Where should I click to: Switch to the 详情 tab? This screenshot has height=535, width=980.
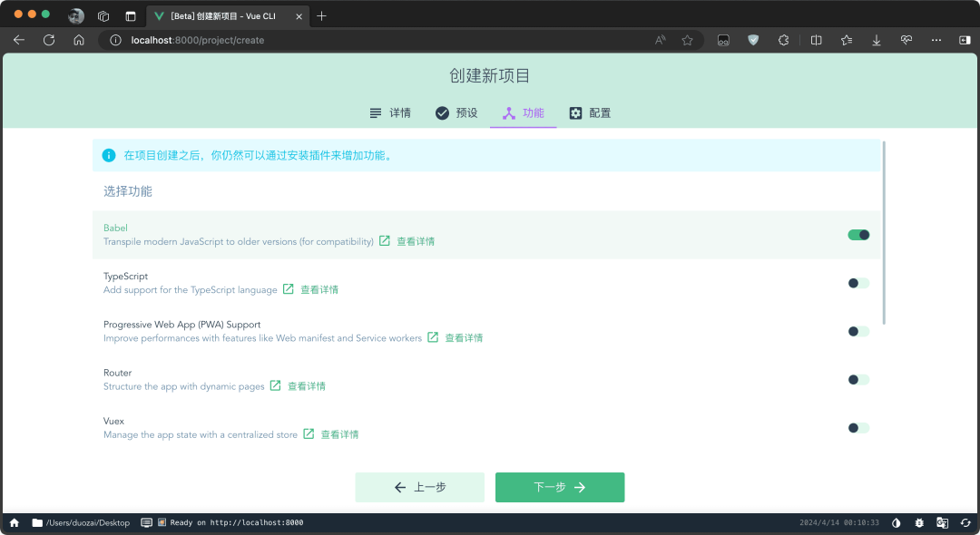(390, 113)
